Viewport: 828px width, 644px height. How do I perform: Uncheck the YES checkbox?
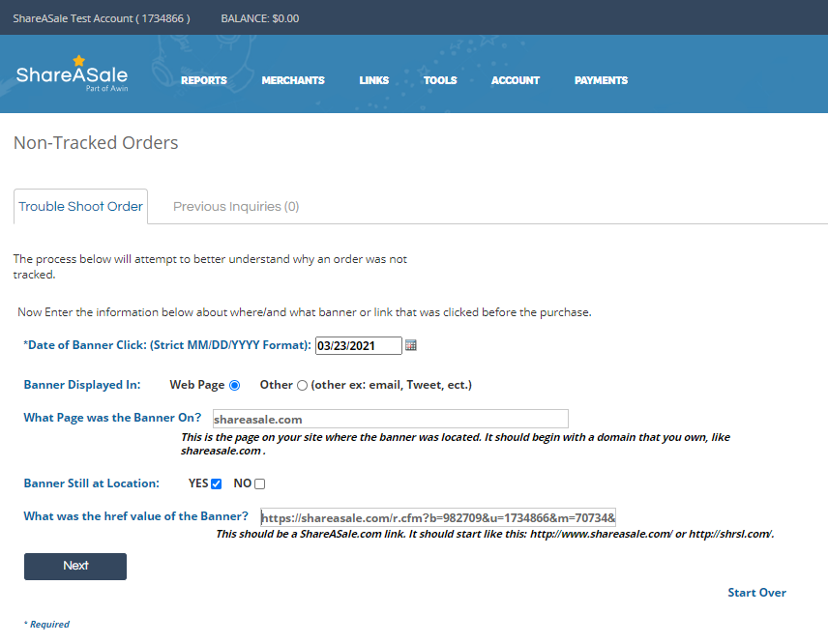(217, 483)
